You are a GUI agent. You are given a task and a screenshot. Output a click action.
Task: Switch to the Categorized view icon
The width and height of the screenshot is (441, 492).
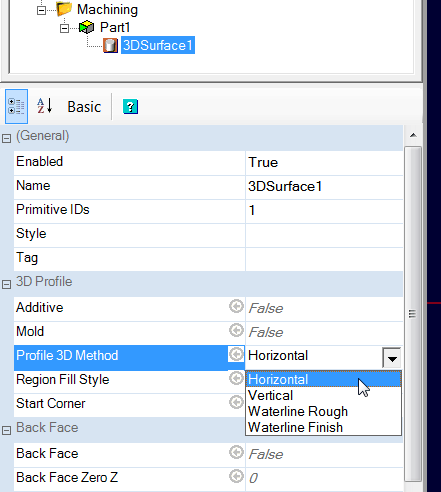[16, 106]
